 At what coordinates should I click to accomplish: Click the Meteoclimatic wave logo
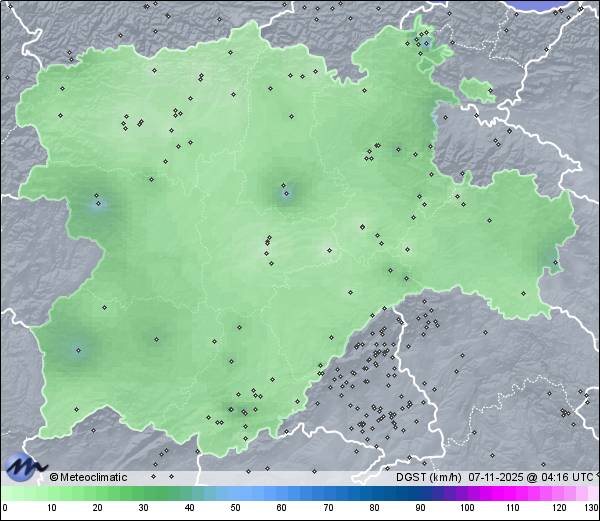24,466
